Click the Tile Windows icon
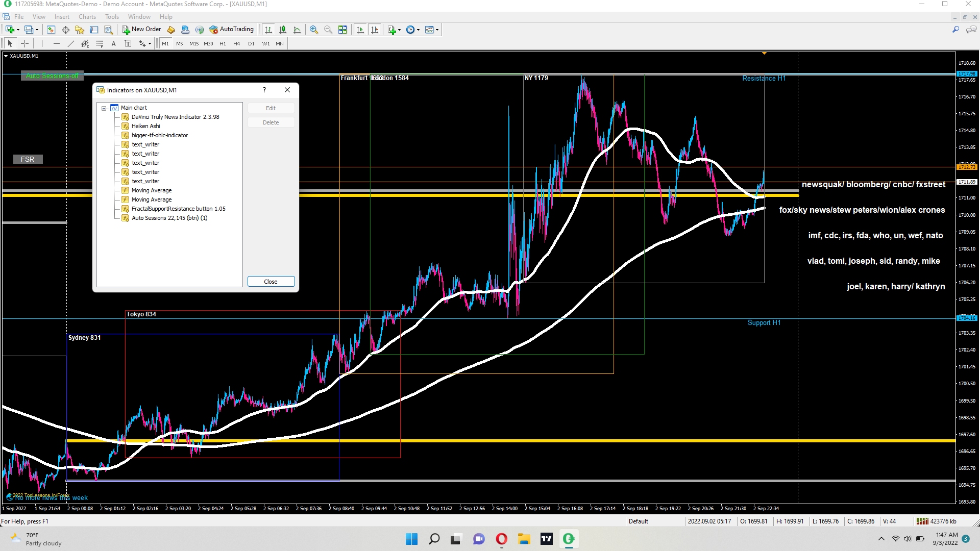This screenshot has width=980, height=551. tap(342, 30)
